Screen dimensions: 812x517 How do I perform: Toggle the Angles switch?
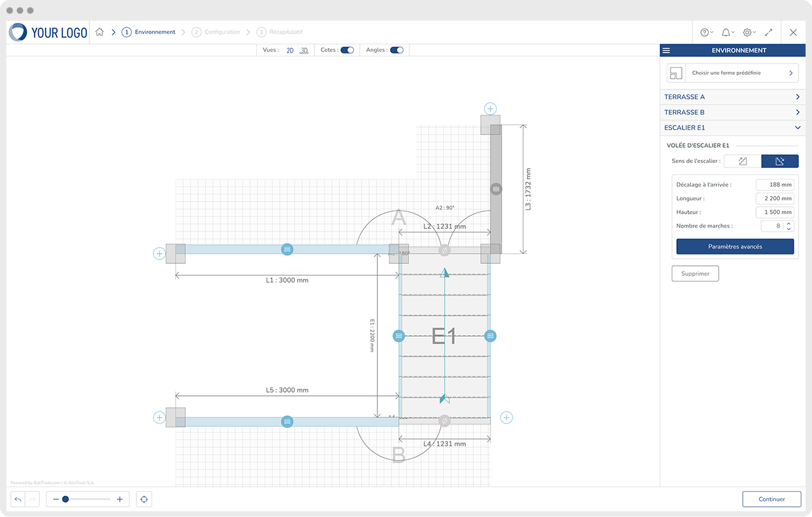(396, 50)
